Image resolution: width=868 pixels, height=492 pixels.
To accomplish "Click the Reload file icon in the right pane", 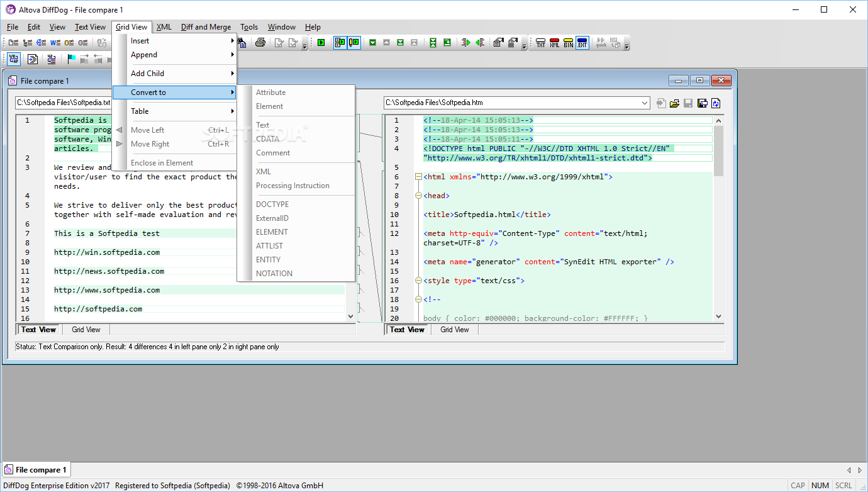I will [716, 103].
